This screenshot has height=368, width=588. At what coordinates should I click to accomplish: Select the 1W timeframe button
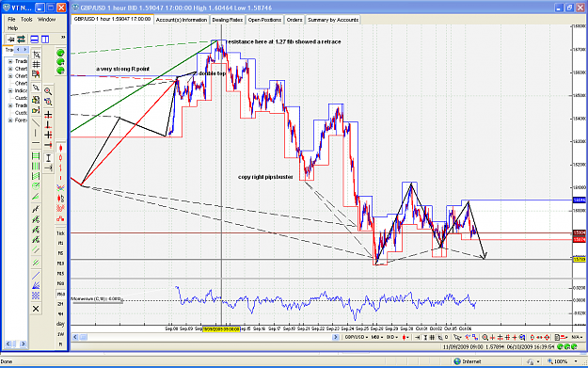coord(60,334)
